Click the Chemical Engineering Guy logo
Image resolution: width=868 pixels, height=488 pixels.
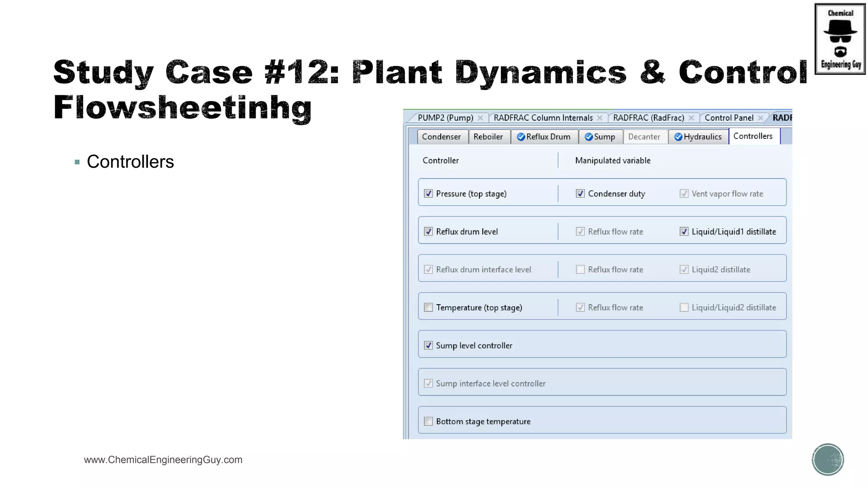840,39
